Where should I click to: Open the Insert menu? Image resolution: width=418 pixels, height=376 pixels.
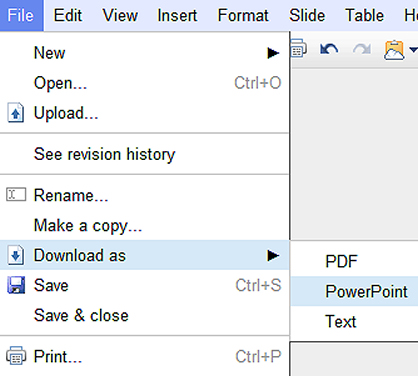click(x=177, y=15)
